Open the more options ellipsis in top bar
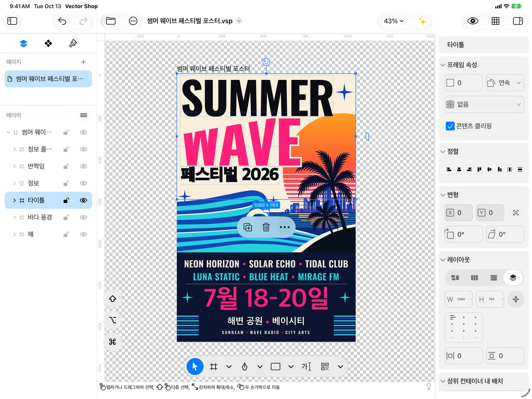532x399 pixels. (133, 21)
